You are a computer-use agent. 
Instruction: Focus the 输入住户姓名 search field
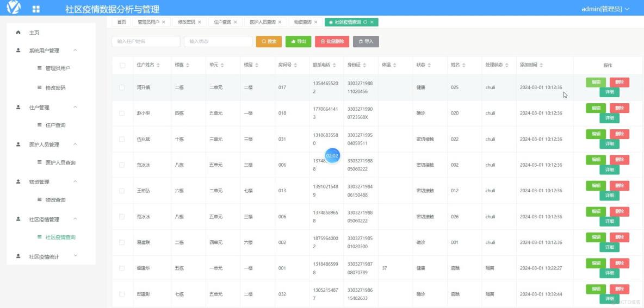pos(146,41)
